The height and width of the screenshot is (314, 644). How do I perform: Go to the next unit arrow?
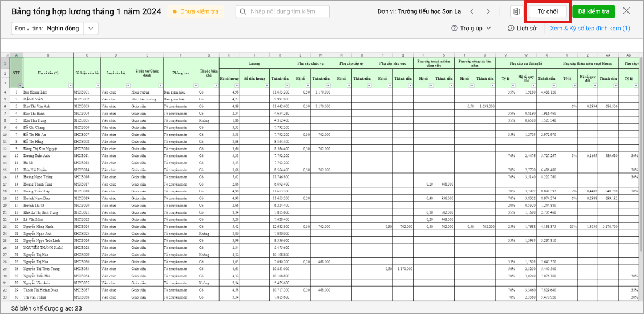pyautogui.click(x=488, y=11)
